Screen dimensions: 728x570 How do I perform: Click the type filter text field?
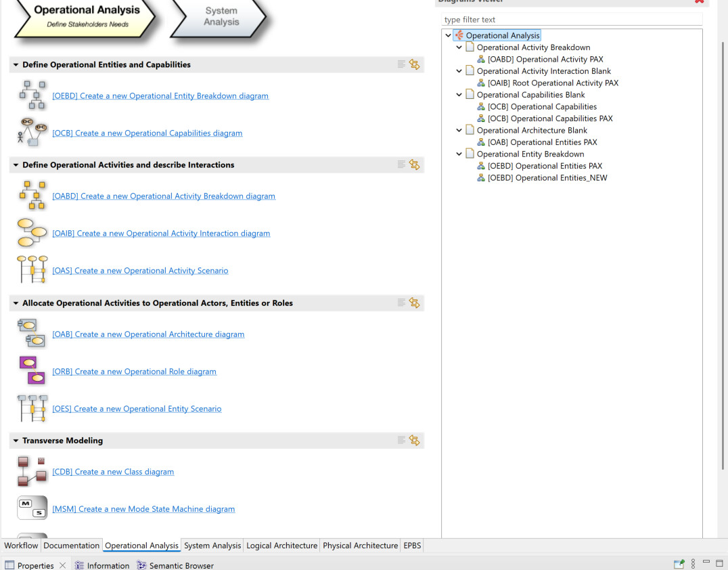point(571,20)
